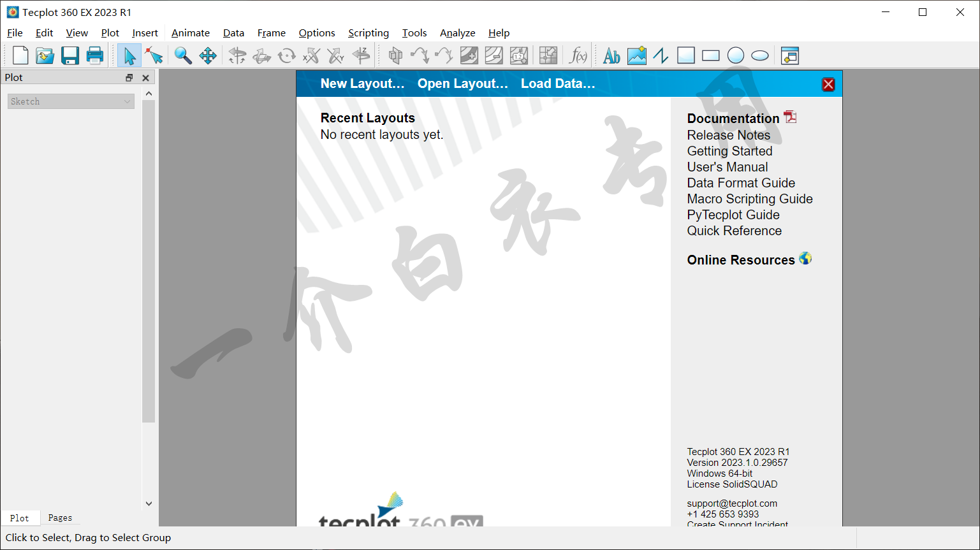Select the Selector arrow tool
This screenshot has width=980, height=550.
(x=129, y=56)
